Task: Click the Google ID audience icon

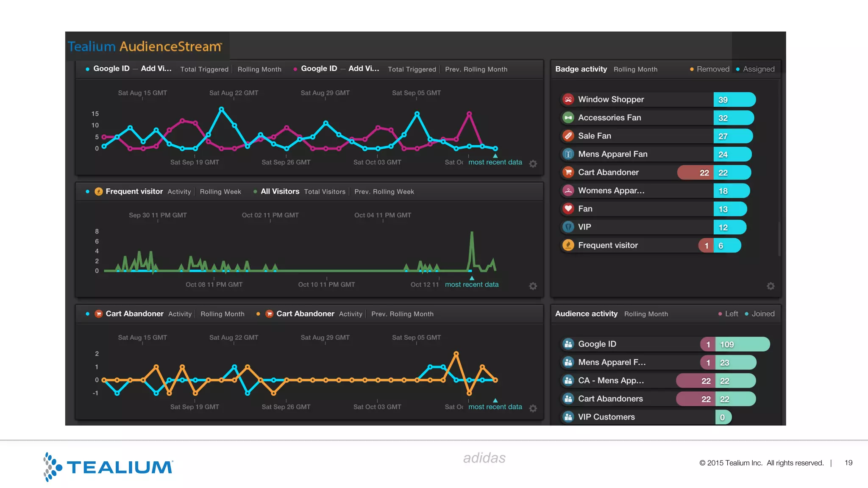Action: tap(568, 344)
